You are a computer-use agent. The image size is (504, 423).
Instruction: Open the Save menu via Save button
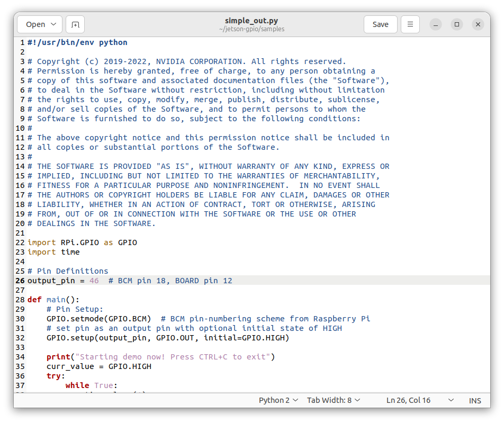point(380,24)
